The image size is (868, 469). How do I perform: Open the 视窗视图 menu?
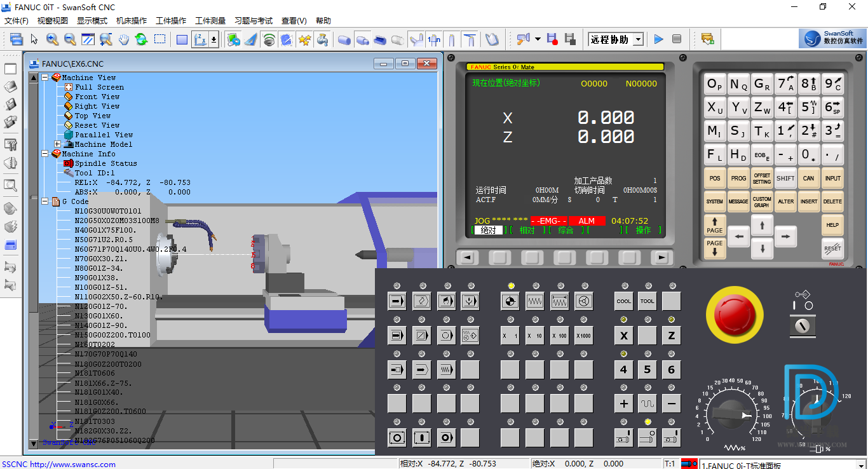point(53,21)
